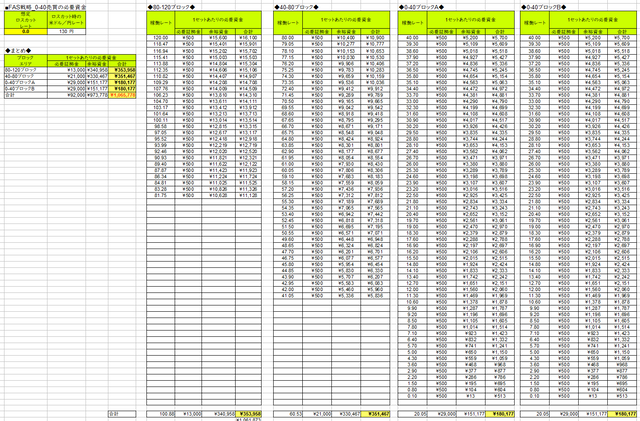Select bottom yellow ¥180,177 total of block B

click(x=622, y=414)
